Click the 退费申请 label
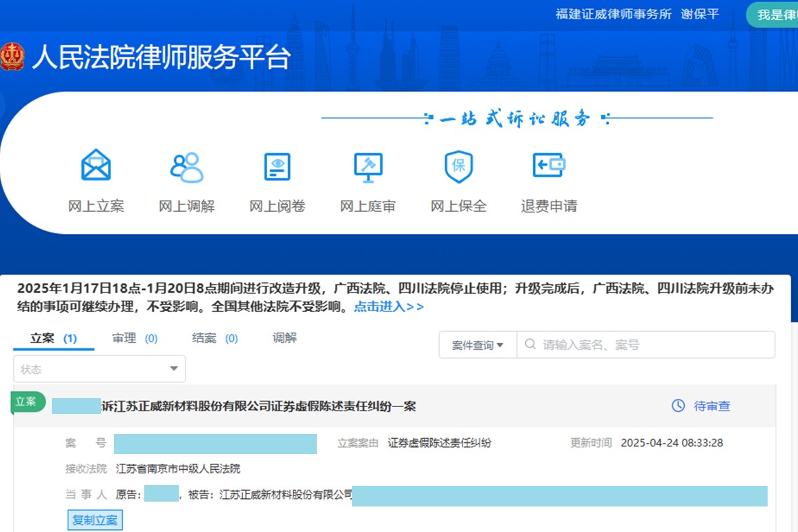The height and width of the screenshot is (532, 798). [x=549, y=206]
